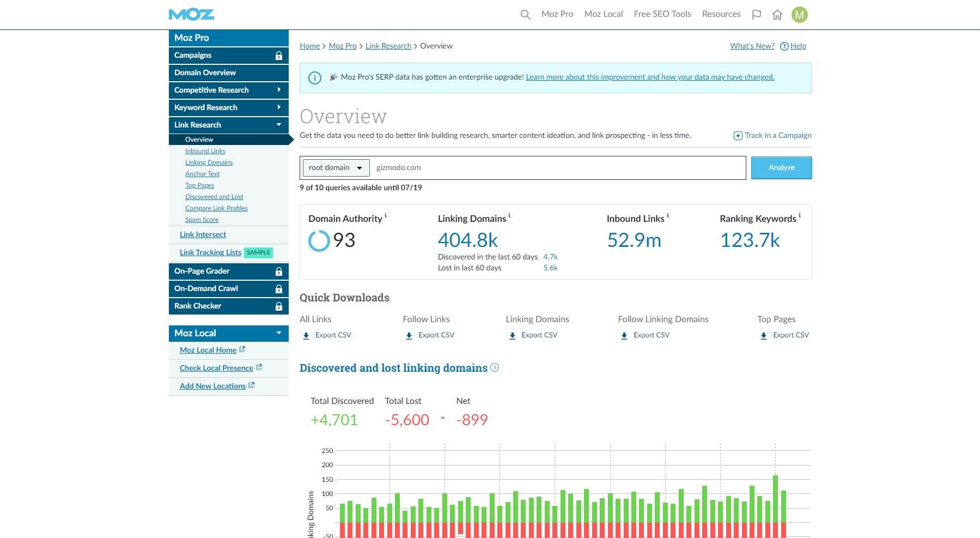Select Linking Domains in sidebar
Screen dimensions: 980x538
[209, 162]
